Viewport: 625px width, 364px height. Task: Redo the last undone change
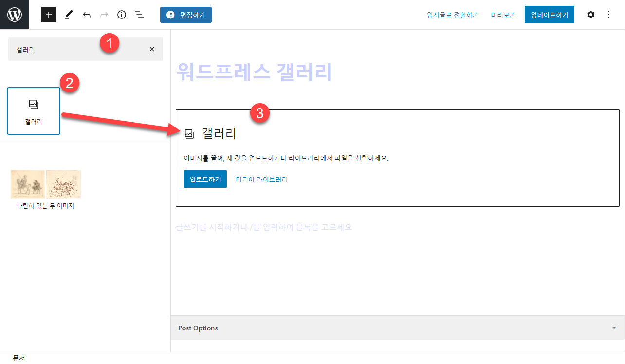pyautogui.click(x=104, y=15)
